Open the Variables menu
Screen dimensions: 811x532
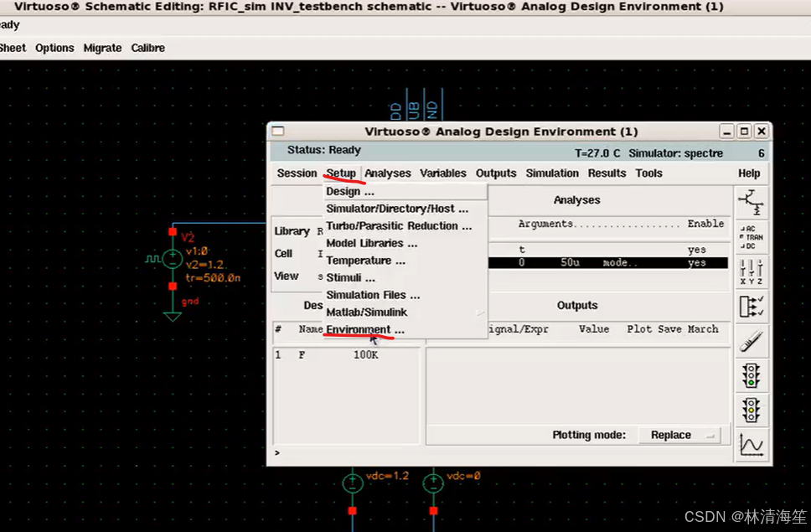442,173
